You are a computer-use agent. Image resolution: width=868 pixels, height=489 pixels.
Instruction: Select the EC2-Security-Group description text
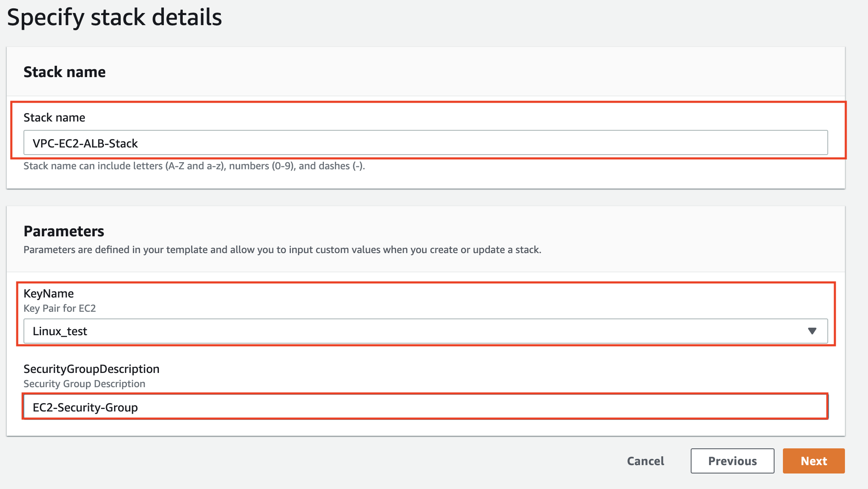click(x=85, y=407)
